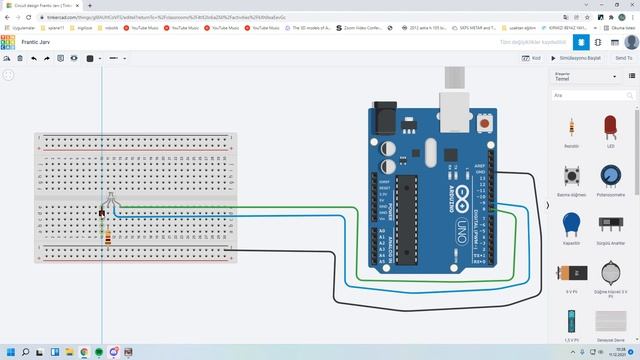Select the Potentiometer component

click(611, 180)
